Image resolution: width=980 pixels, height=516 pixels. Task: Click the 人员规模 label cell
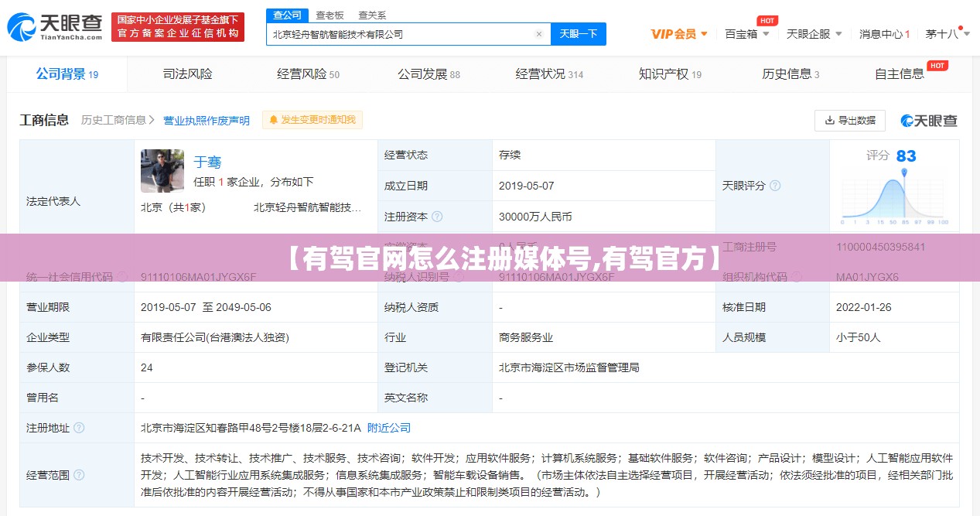[773, 337]
